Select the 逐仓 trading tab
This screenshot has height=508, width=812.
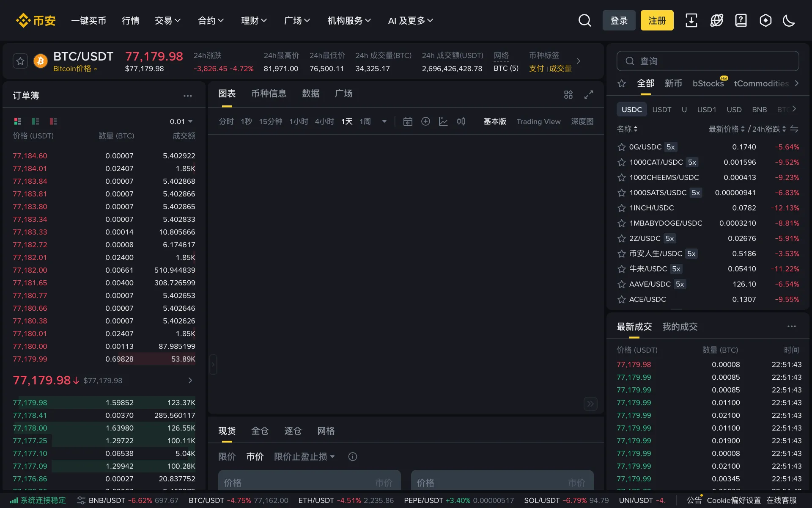click(x=293, y=431)
